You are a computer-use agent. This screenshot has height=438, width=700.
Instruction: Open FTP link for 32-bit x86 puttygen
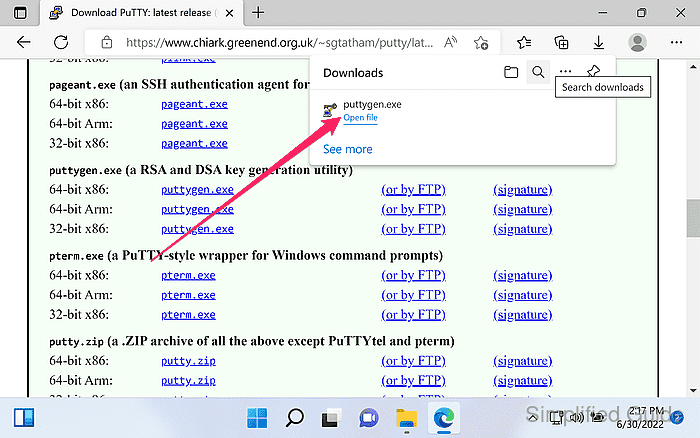pyautogui.click(x=413, y=229)
